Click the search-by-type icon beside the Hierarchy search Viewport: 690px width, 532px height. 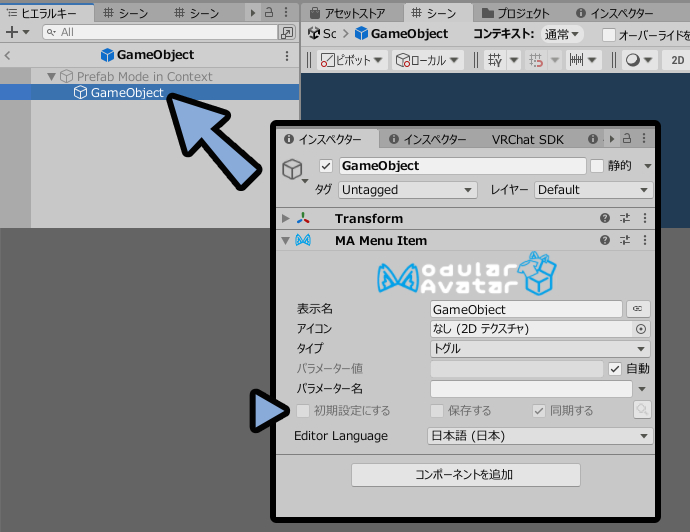point(287,32)
